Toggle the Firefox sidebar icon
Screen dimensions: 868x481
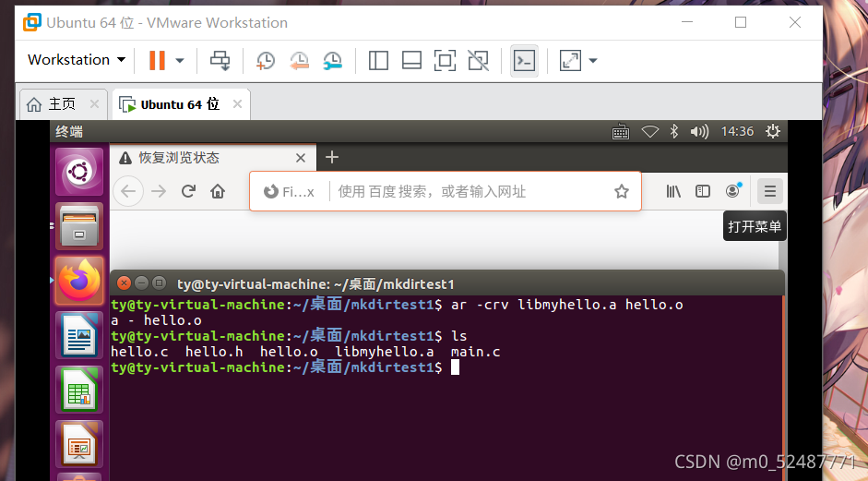[x=703, y=191]
